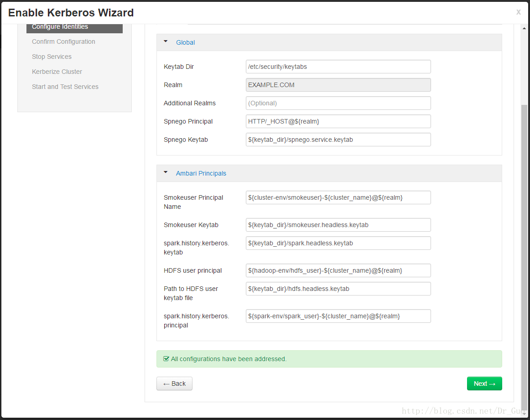This screenshot has width=530, height=420.
Task: Click the vertical scrollbar thumb
Action: 524,257
